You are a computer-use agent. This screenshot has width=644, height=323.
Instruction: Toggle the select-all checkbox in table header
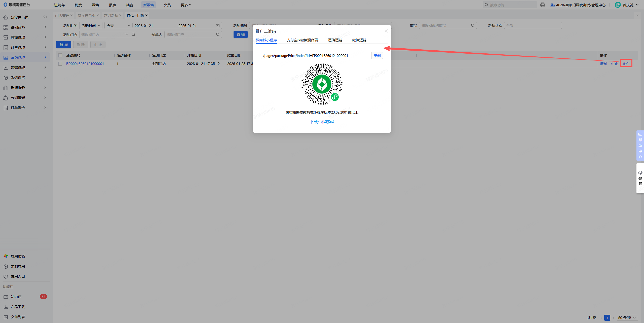point(60,55)
